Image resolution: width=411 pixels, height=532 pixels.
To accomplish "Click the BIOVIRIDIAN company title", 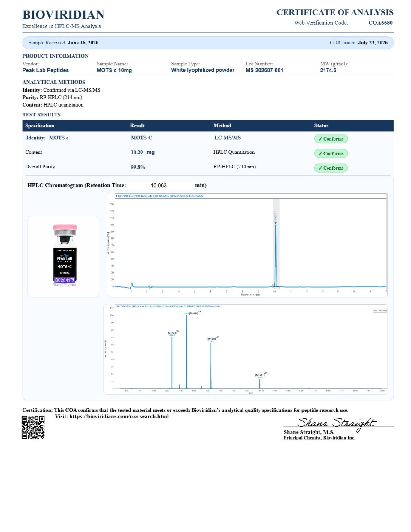I will [x=63, y=15].
